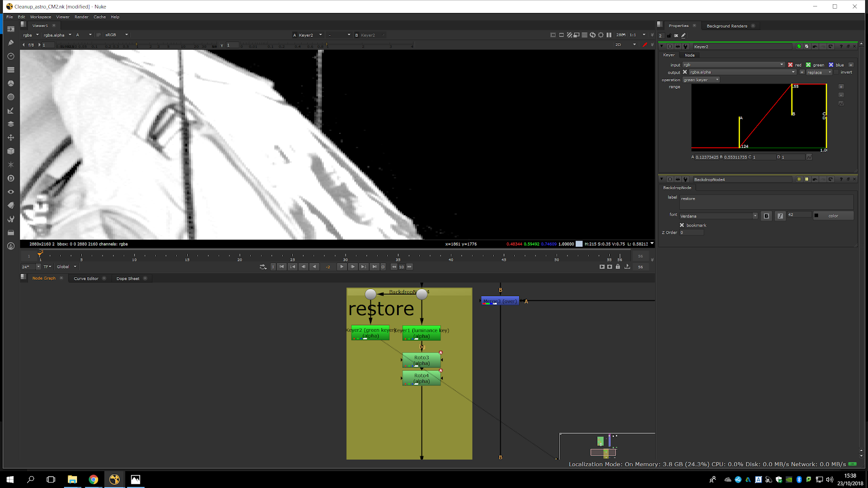Open the Views nodes eye icon
The height and width of the screenshot is (488, 868).
(x=10, y=192)
